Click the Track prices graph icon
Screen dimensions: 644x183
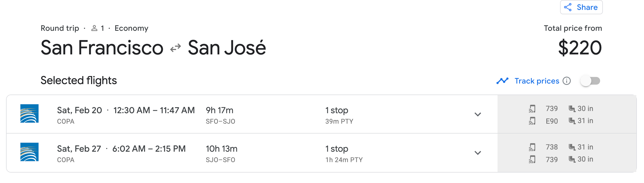(502, 81)
